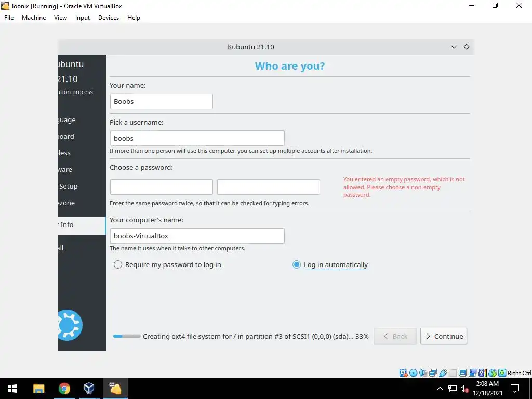The height and width of the screenshot is (399, 532).
Task: Open the Windows notification center icon
Action: tap(515, 389)
